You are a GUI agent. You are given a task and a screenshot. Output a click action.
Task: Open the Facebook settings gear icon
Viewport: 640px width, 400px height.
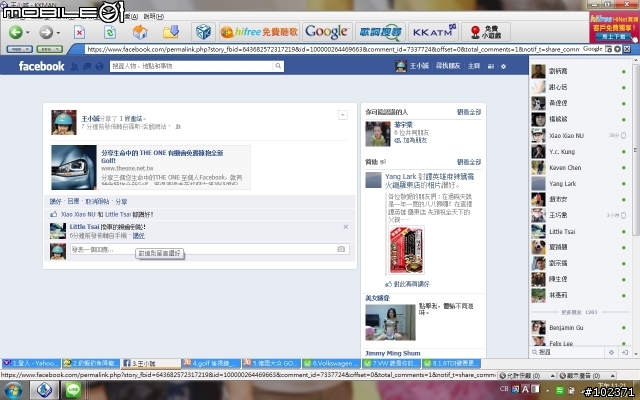coord(503,66)
